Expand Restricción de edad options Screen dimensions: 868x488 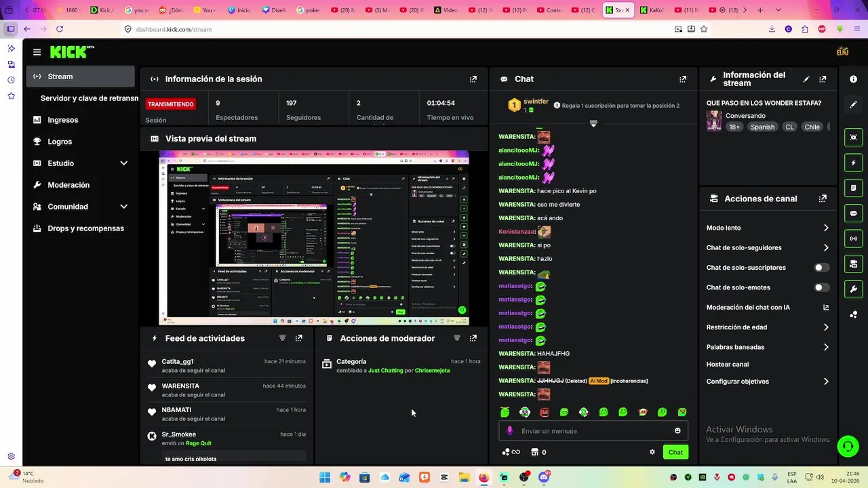pos(826,327)
